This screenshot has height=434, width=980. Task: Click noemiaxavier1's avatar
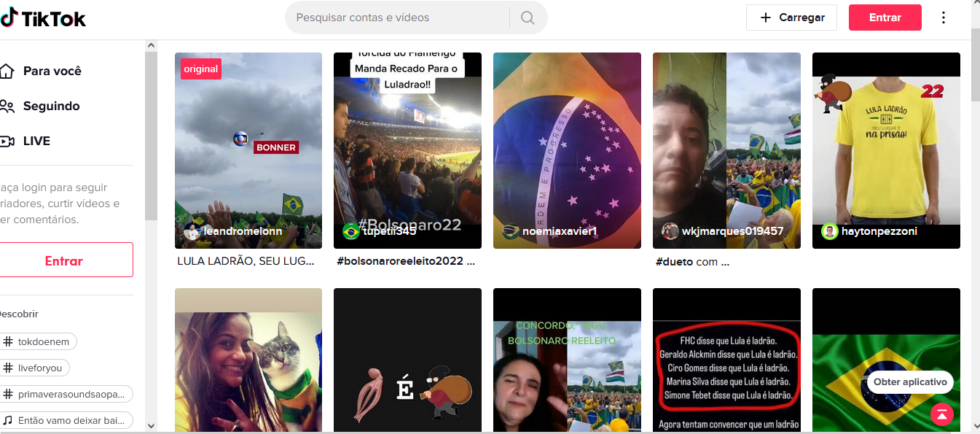(x=511, y=231)
